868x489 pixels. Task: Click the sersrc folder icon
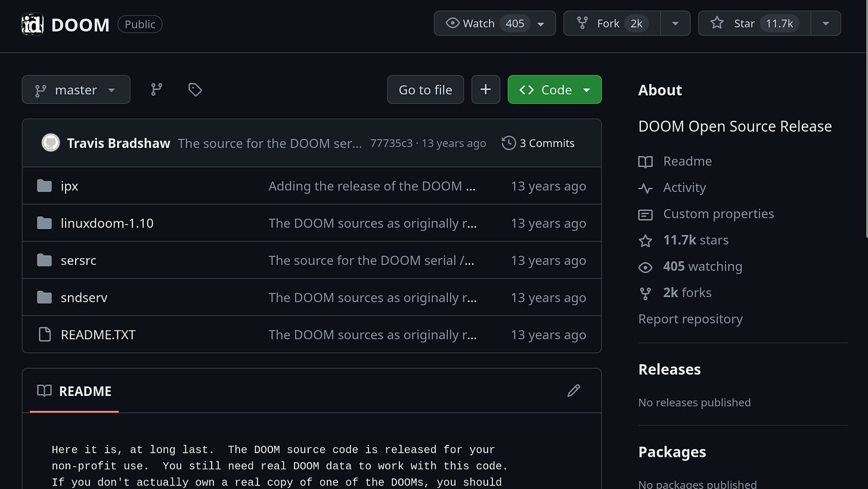pyautogui.click(x=44, y=260)
